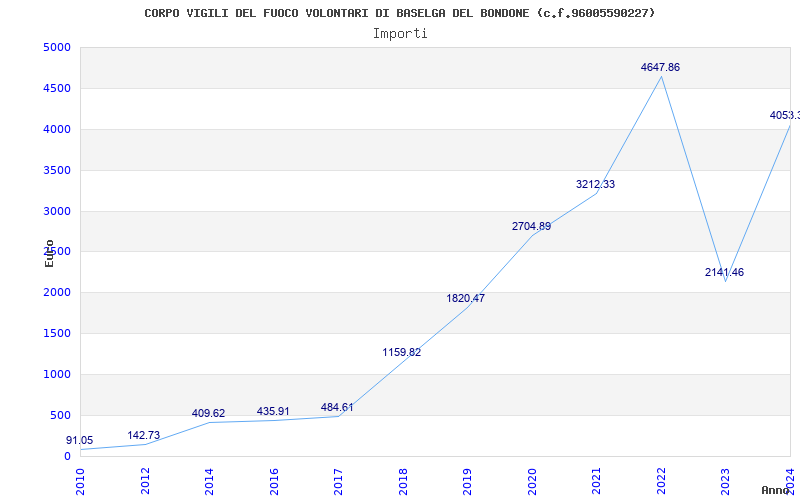Image resolution: width=800 pixels, height=500 pixels.
Task: Select the 3212.33 data label
Action: (x=595, y=184)
